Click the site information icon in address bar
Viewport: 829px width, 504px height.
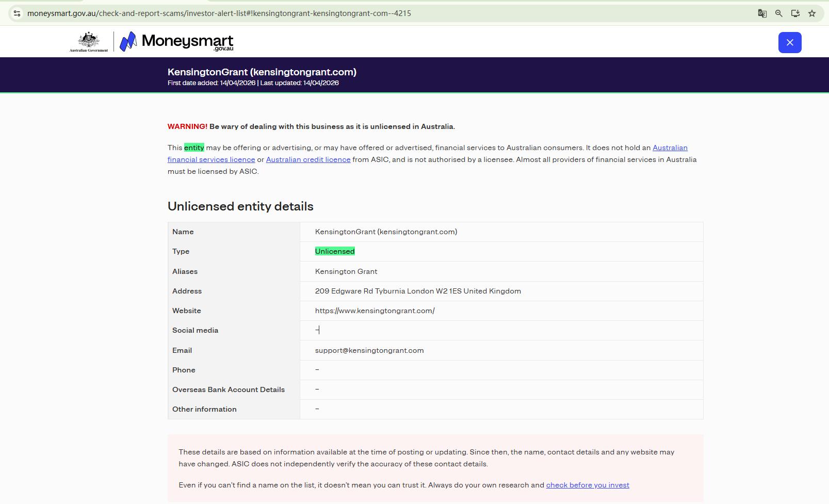pos(17,13)
